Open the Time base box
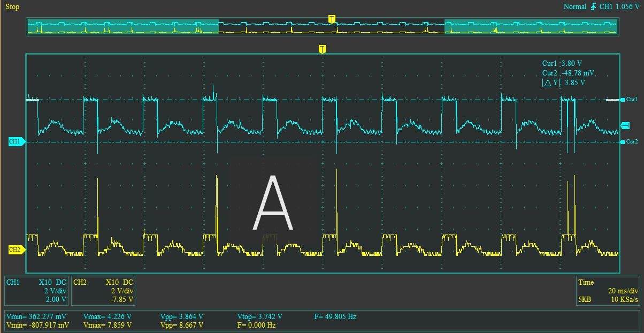644x333 pixels. tap(608, 291)
